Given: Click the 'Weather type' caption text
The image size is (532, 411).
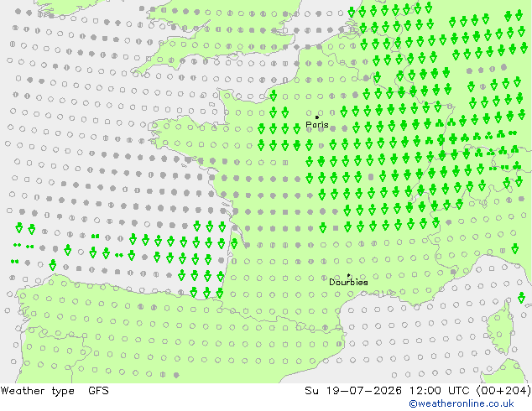Looking at the screenshot, I should click(x=37, y=391).
